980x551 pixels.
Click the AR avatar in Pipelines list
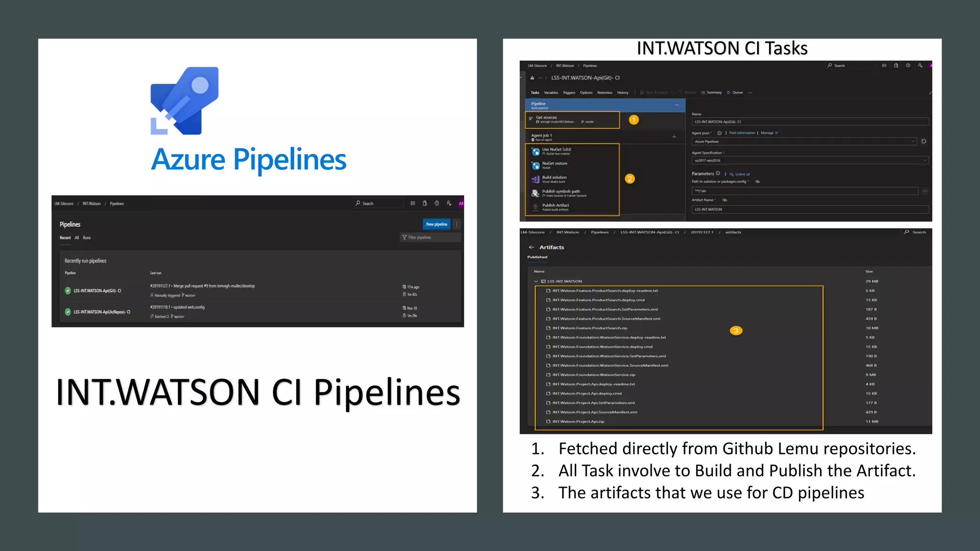pyautogui.click(x=461, y=204)
